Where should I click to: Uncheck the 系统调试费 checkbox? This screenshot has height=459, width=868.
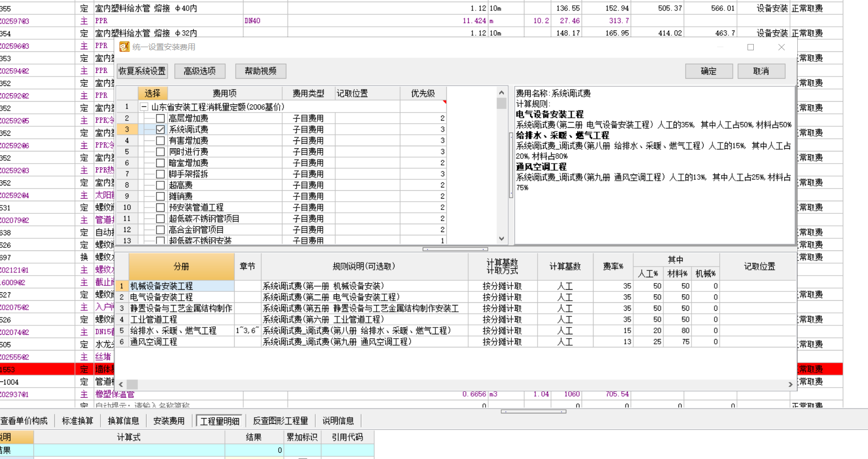(160, 129)
